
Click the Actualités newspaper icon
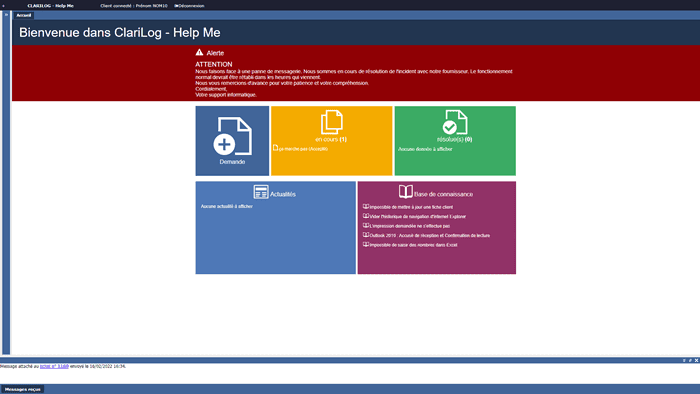tap(261, 192)
